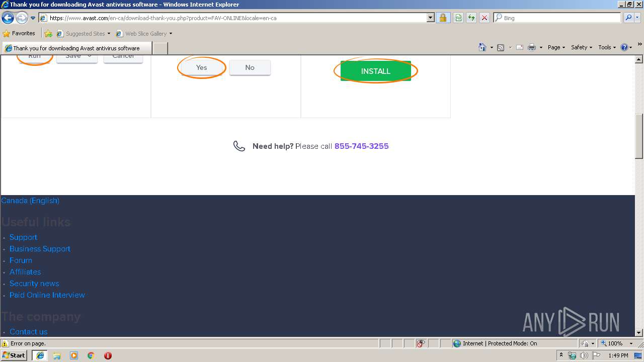Click the Yes button in the instructions
Image resolution: width=644 pixels, height=362 pixels.
tap(202, 67)
